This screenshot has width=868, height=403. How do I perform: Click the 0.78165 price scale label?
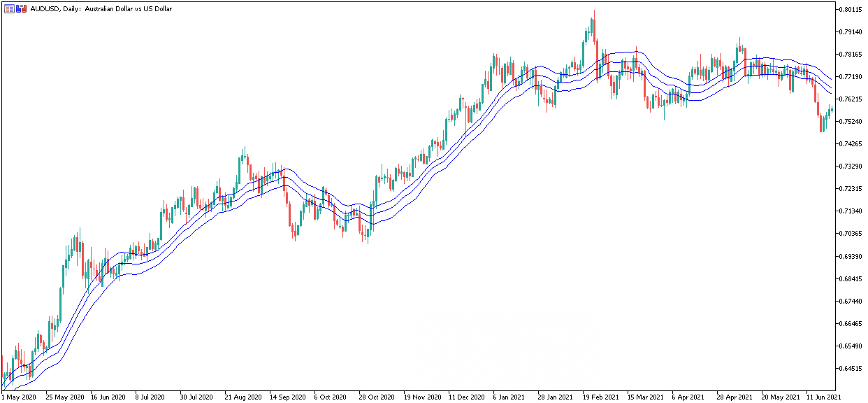(x=851, y=54)
